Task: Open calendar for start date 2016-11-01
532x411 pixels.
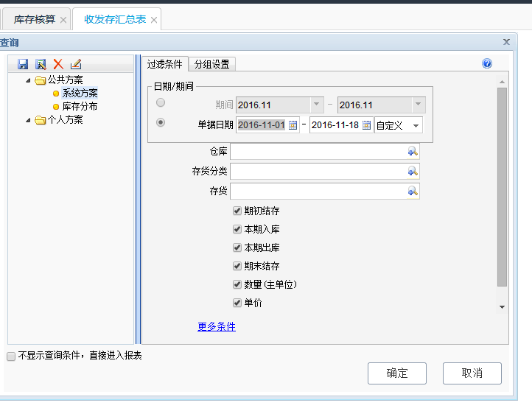Action: (x=293, y=125)
